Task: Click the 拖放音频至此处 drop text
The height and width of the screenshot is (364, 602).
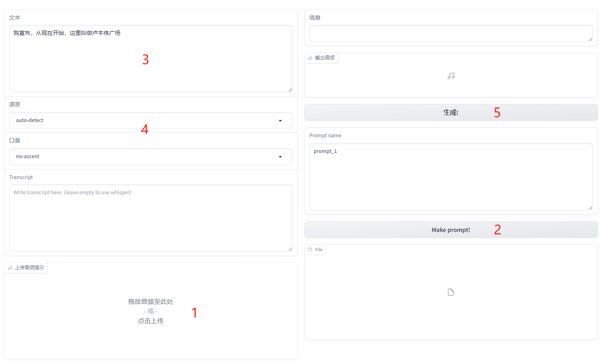Action: coord(151,301)
